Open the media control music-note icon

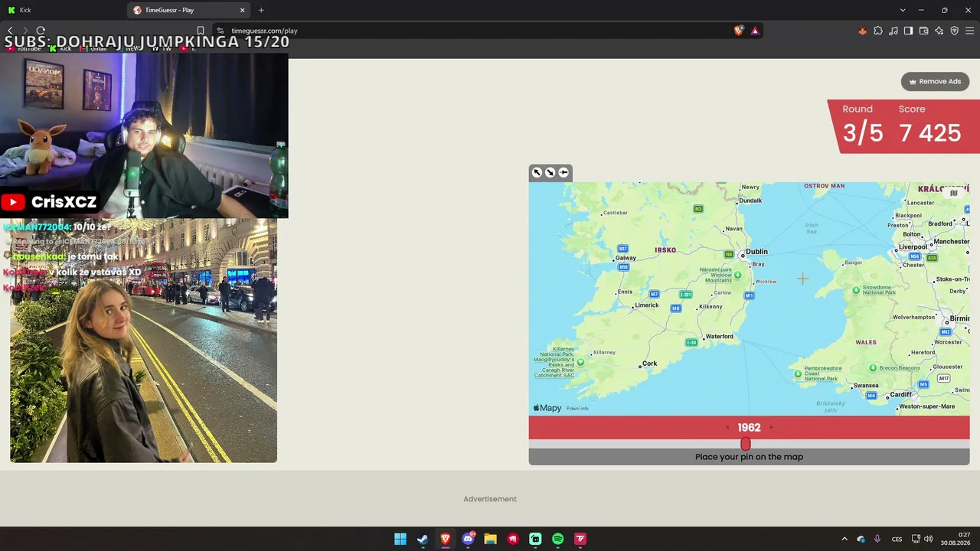[x=893, y=31]
